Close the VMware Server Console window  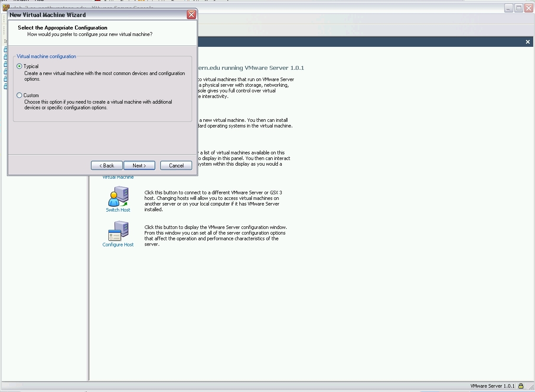pyautogui.click(x=528, y=8)
